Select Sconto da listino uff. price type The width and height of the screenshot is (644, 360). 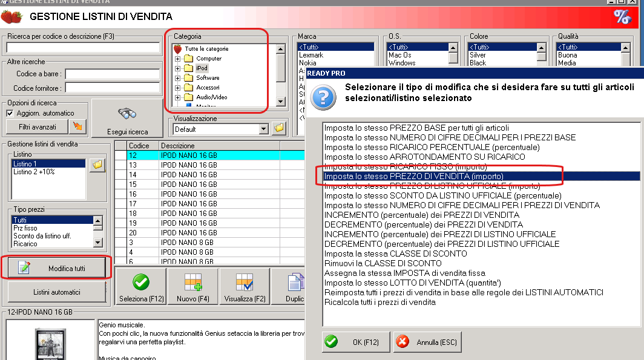53,236
